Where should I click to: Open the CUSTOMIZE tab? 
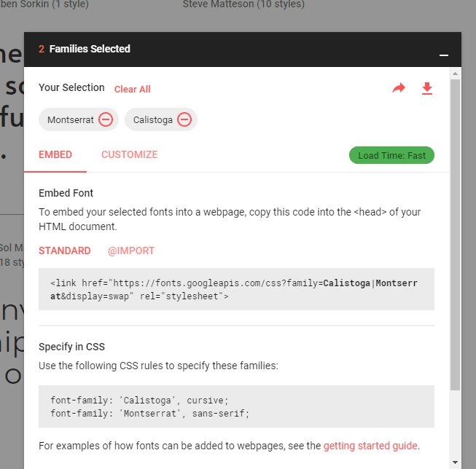pyautogui.click(x=129, y=154)
